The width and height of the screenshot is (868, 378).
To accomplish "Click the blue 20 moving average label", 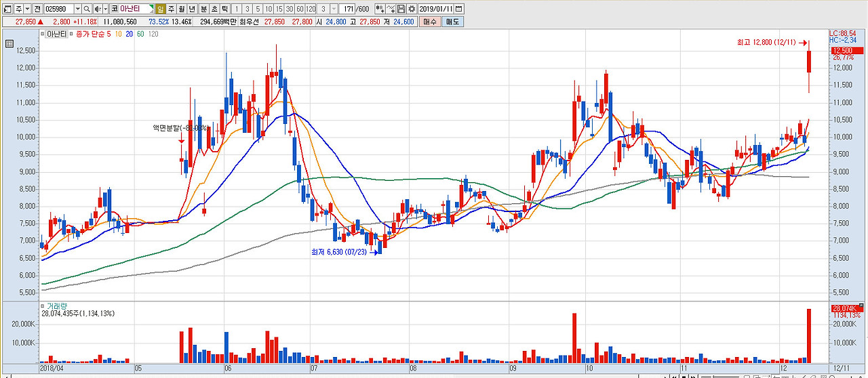I will point(129,35).
